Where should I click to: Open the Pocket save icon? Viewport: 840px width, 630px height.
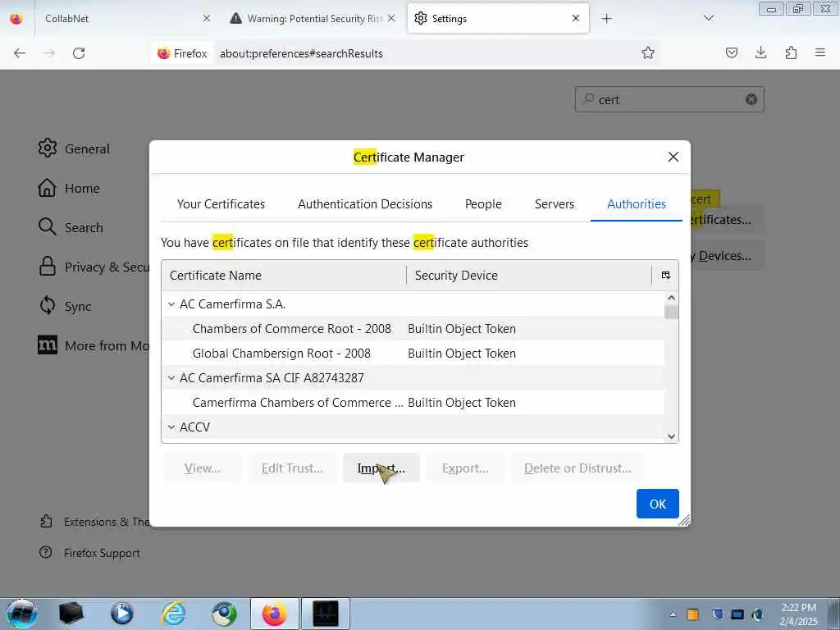[x=731, y=52]
